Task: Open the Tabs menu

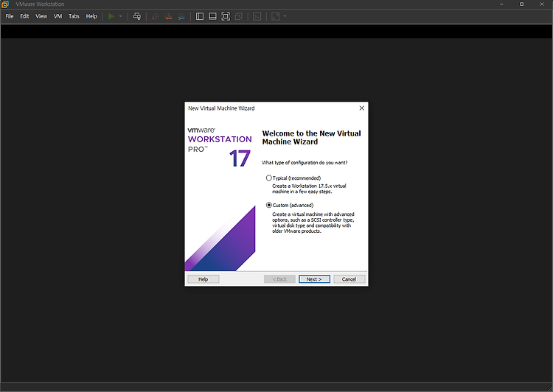Action: (74, 16)
